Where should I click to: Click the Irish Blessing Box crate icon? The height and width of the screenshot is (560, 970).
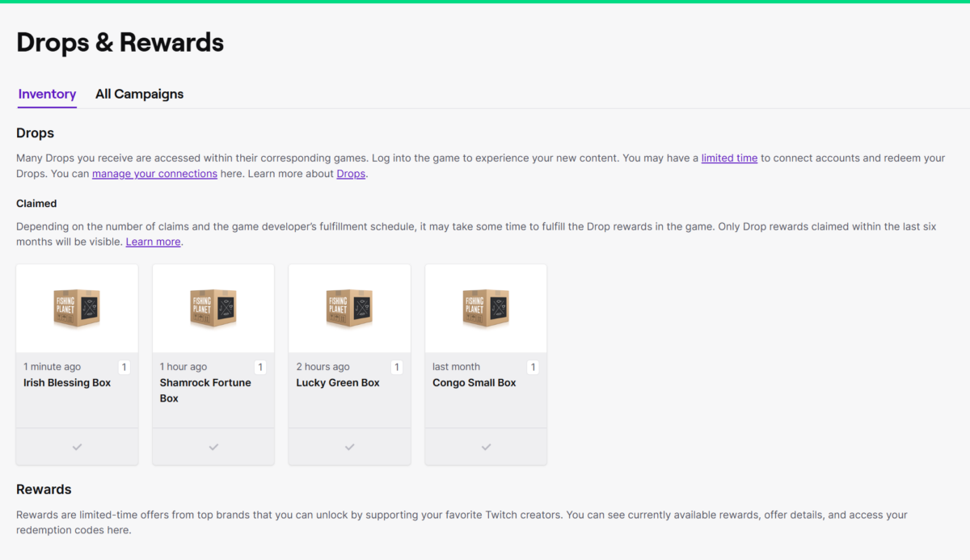pyautogui.click(x=77, y=309)
